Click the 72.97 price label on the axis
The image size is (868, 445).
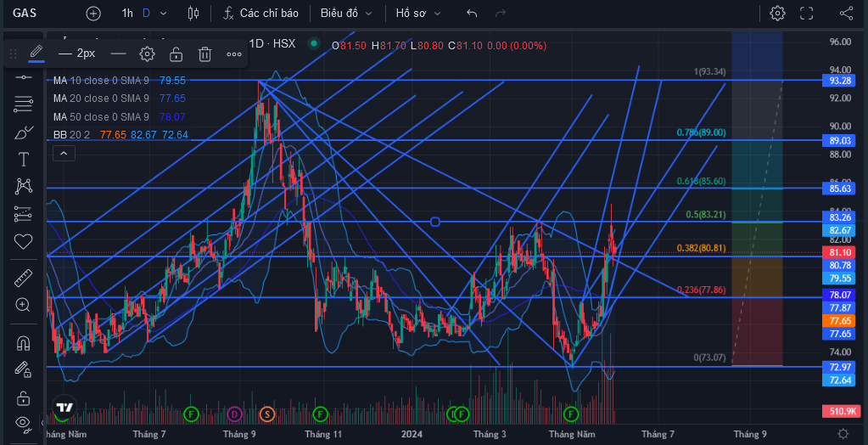pyautogui.click(x=840, y=366)
